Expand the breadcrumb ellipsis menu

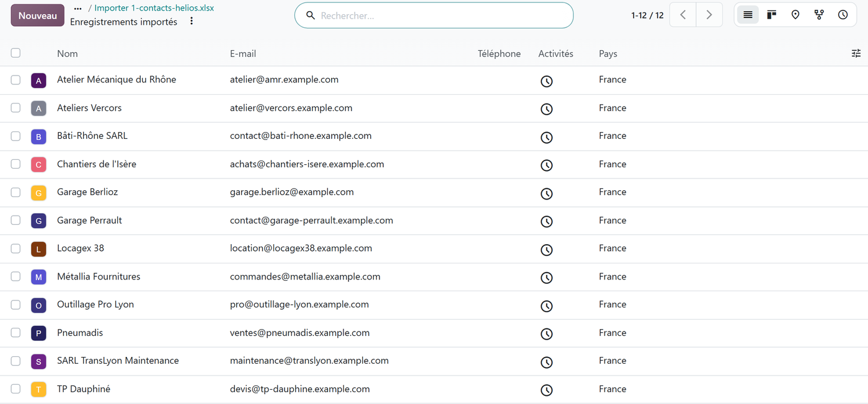coord(77,9)
